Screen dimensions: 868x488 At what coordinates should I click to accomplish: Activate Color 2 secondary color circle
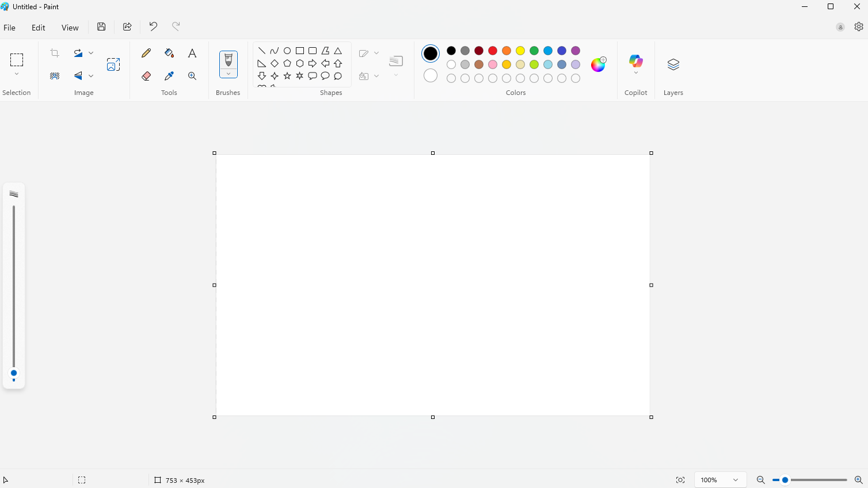click(431, 75)
